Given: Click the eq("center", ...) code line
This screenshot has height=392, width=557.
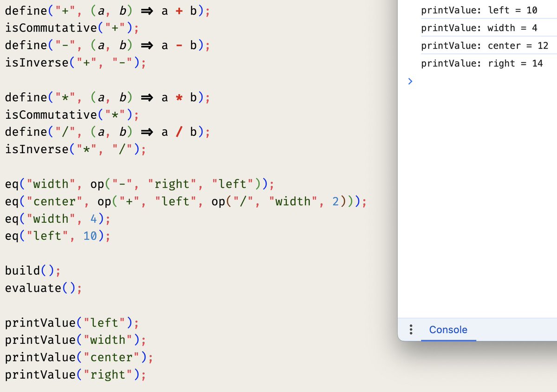Looking at the screenshot, I should click(186, 201).
